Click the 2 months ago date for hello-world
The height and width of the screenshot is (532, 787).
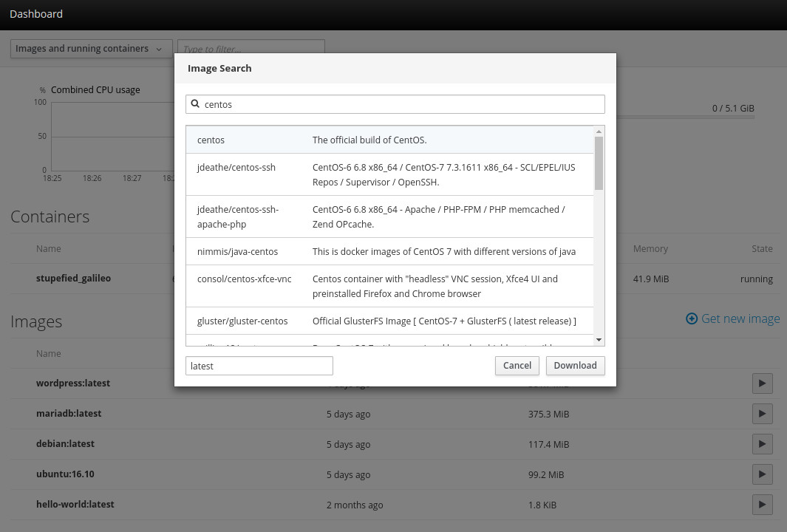tap(355, 505)
